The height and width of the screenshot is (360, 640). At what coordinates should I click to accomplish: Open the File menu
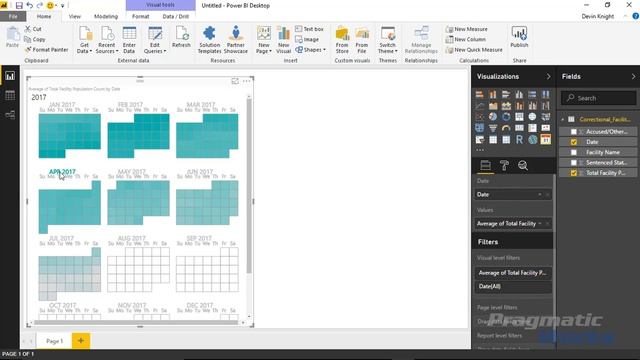(x=13, y=16)
